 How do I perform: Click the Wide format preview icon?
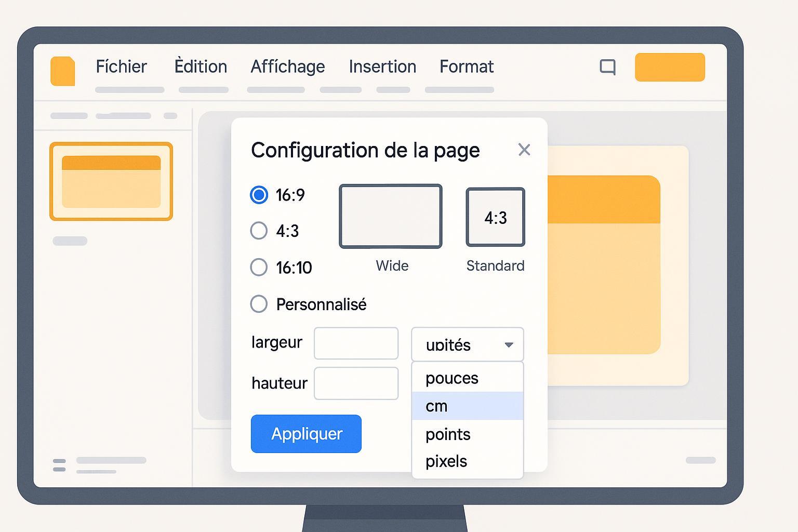point(390,216)
